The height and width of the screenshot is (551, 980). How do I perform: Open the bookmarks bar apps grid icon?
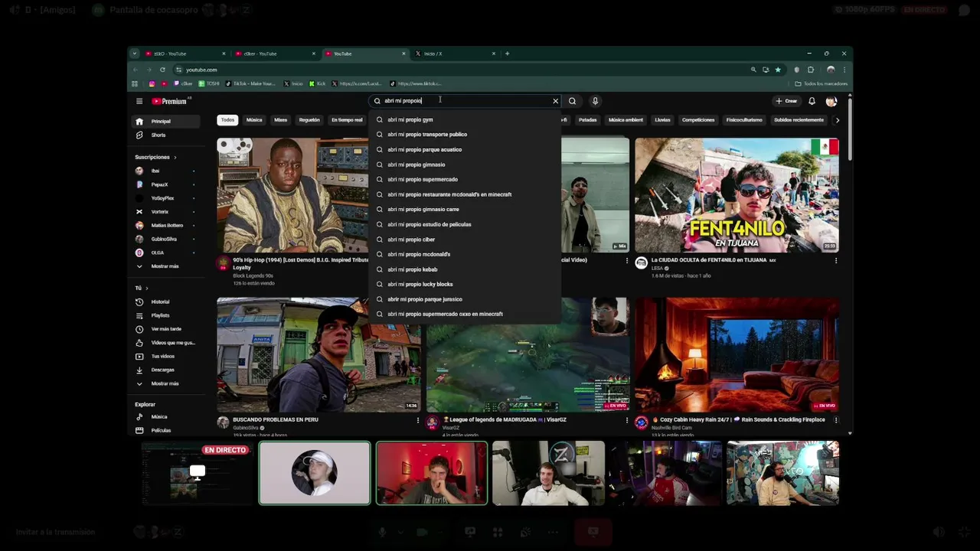135,83
